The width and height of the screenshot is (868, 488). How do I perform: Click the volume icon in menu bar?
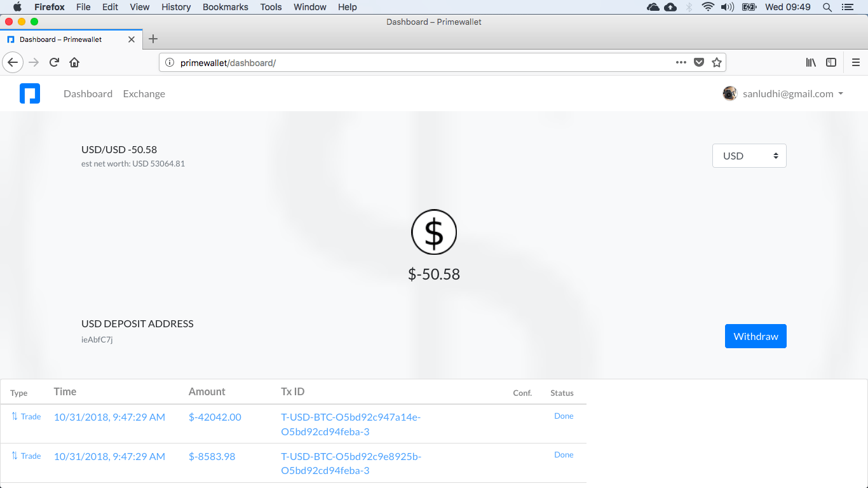728,7
